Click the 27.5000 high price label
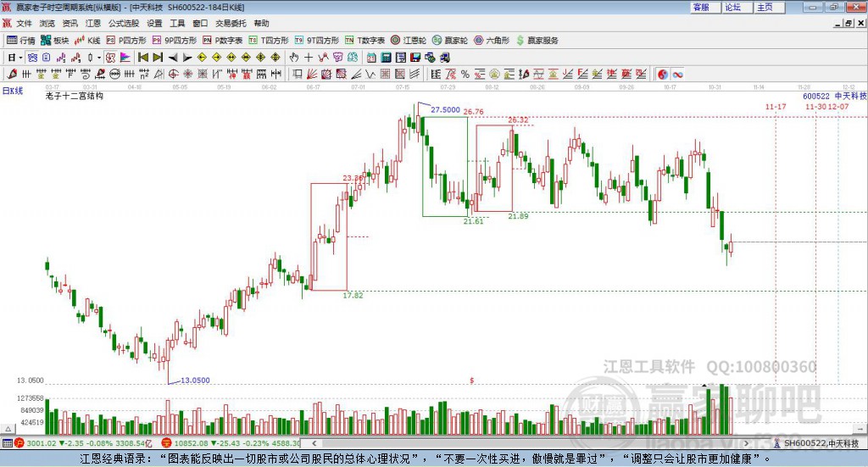Screen dimensions: 868x467 [x=445, y=109]
